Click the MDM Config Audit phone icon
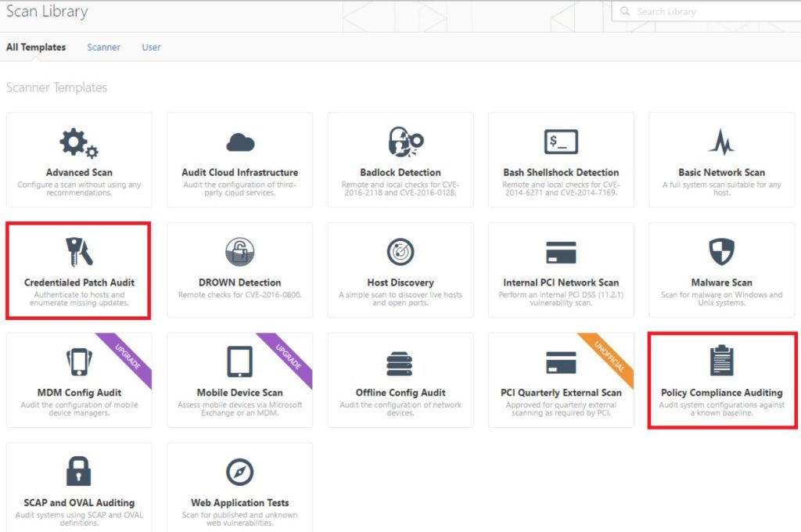This screenshot has height=532, width=801. tap(79, 361)
